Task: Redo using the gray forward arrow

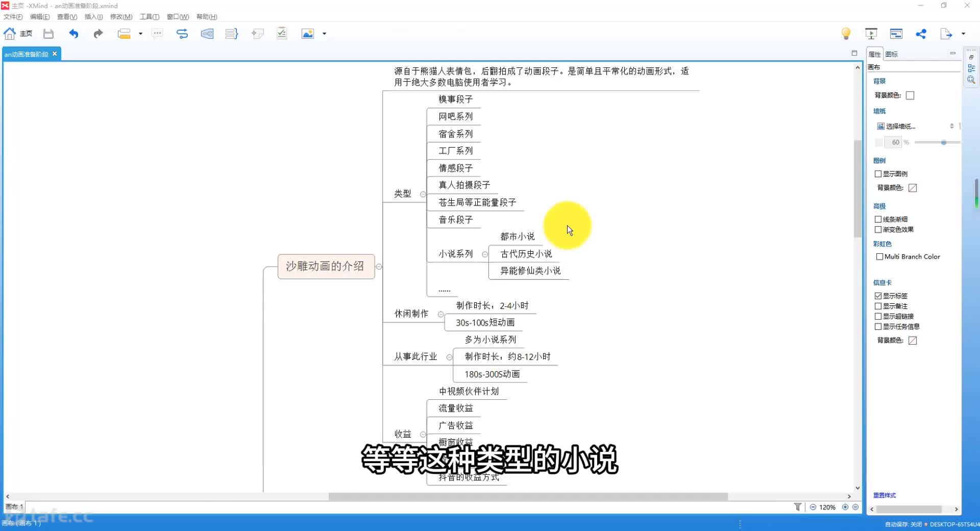Action: (x=98, y=34)
